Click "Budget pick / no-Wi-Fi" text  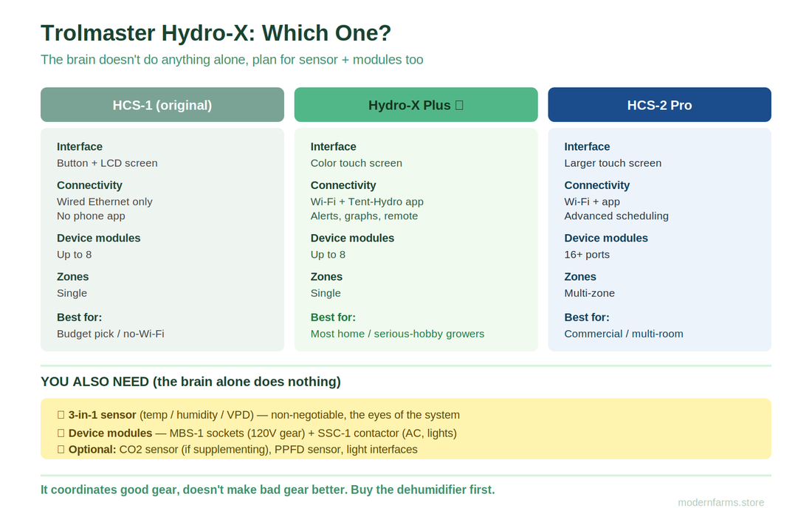pos(110,334)
